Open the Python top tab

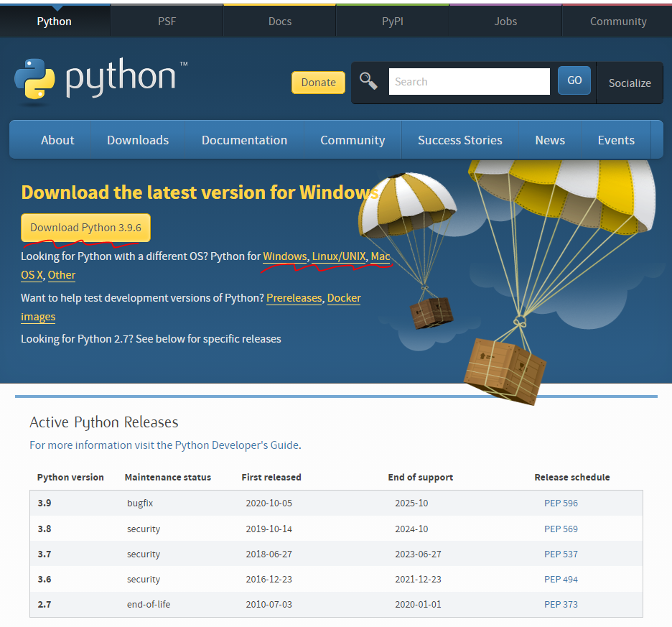click(55, 22)
